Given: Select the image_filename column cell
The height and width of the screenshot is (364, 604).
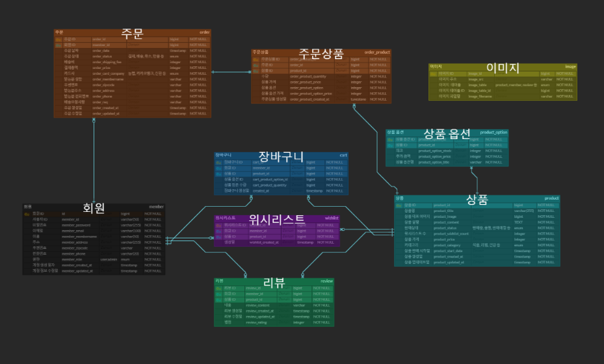Looking at the screenshot, I should click(x=480, y=96).
